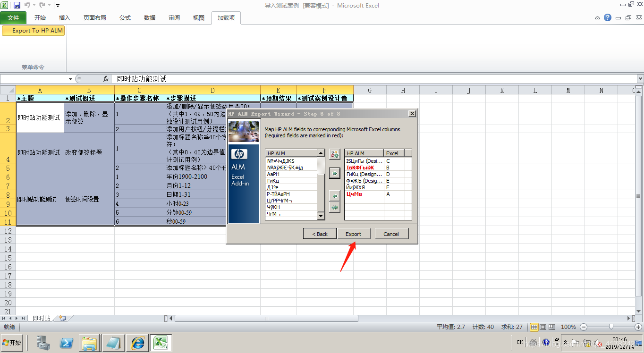
Task: Select АаРН in left HP ALM list
Action: (x=291, y=174)
